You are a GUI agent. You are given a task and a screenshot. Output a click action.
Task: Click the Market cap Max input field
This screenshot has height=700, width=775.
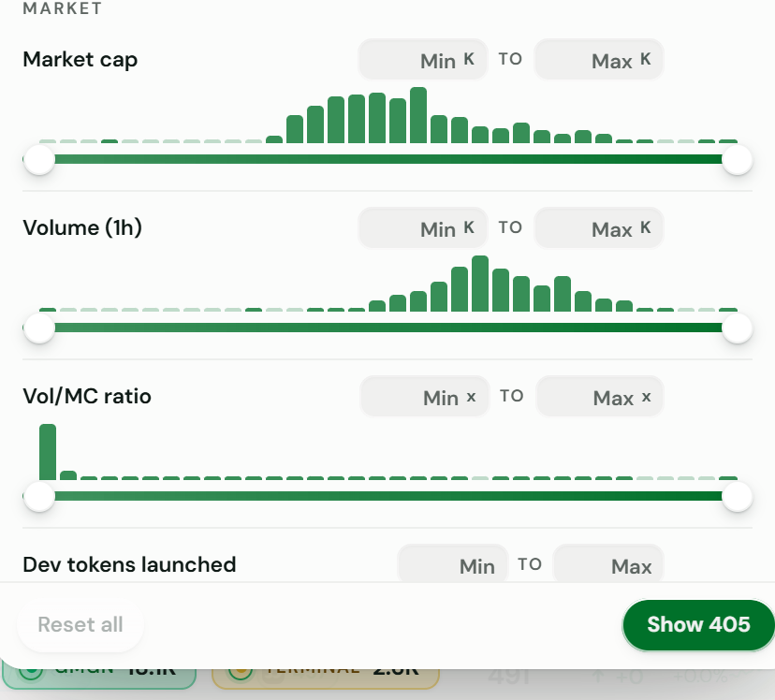click(x=598, y=60)
